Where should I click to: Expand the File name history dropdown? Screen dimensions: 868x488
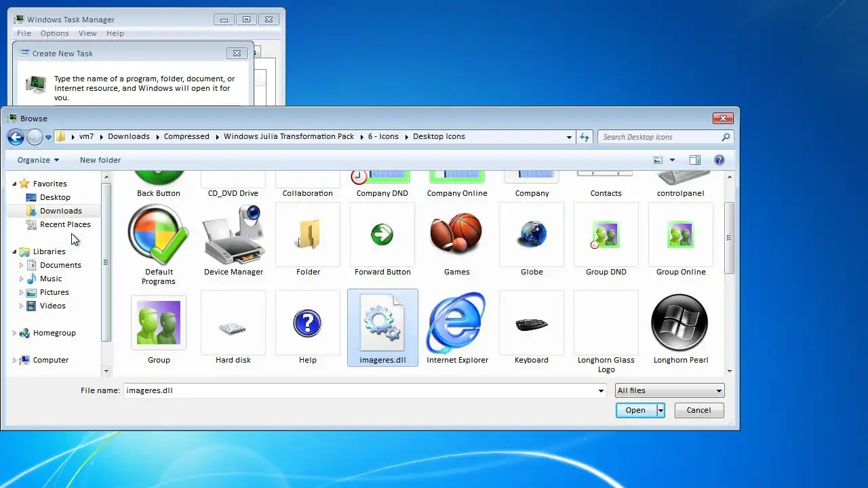pyautogui.click(x=601, y=390)
